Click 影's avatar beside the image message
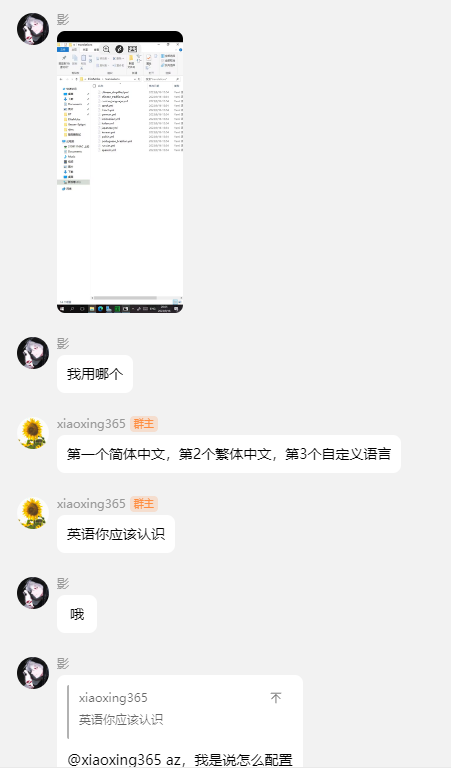This screenshot has width=451, height=768. click(33, 29)
